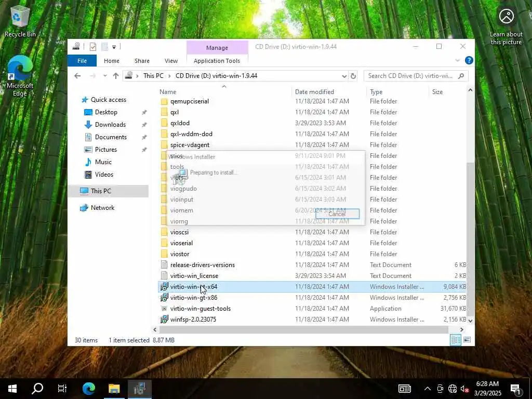Go up one folder level
The height and width of the screenshot is (399, 532).
coord(116,76)
